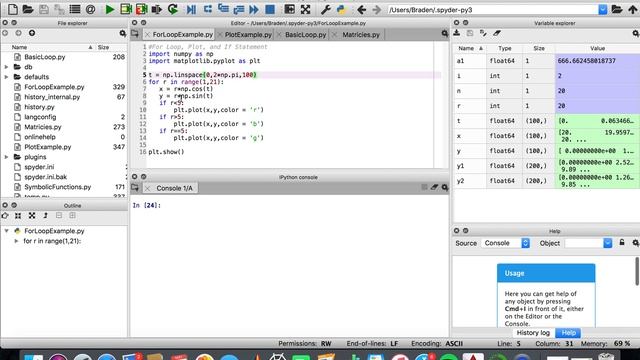Run current cell and advance
640x360 pixels.
141,9
